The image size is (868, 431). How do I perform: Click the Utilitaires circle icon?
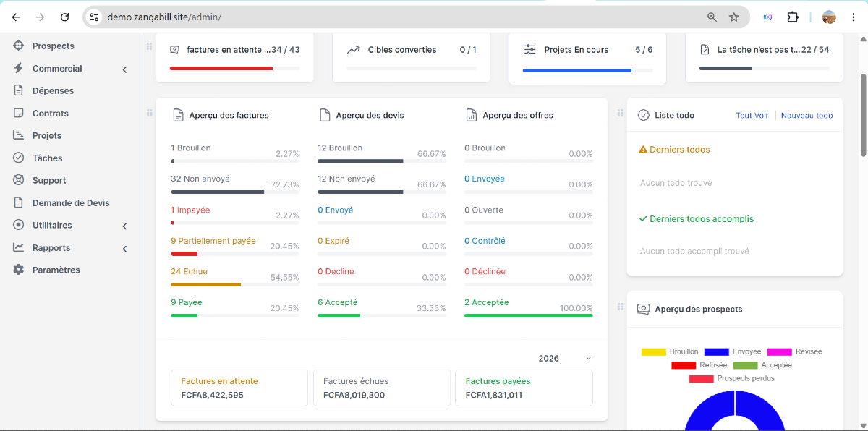tap(19, 225)
